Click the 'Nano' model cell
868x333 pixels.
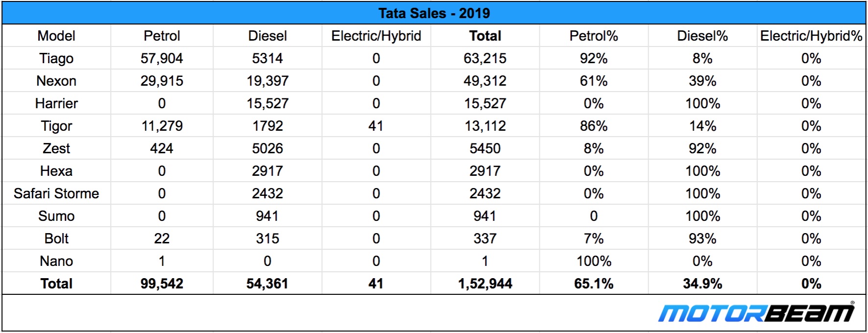[56, 261]
